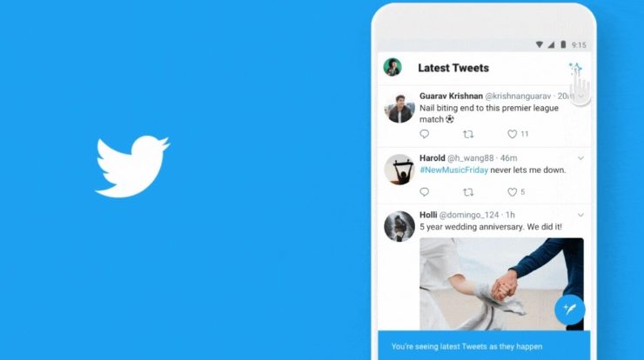Open the chevron menu on Holli's tweet
Image resolution: width=644 pixels, height=360 pixels.
click(580, 215)
